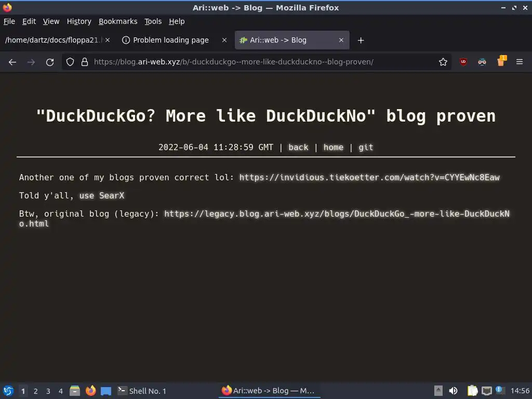Follow the 'home' link under the title
The height and width of the screenshot is (399, 532).
[334, 147]
